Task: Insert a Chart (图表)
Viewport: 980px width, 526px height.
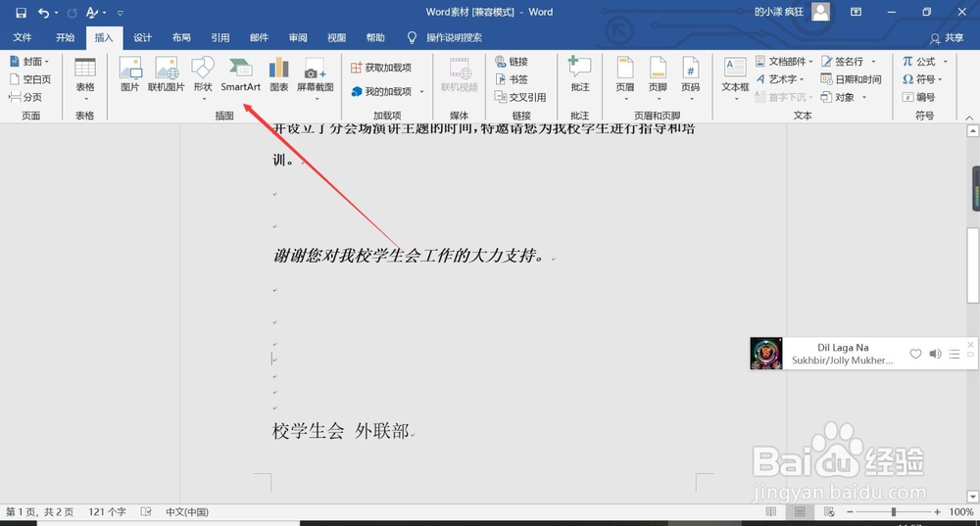Action: pos(278,74)
